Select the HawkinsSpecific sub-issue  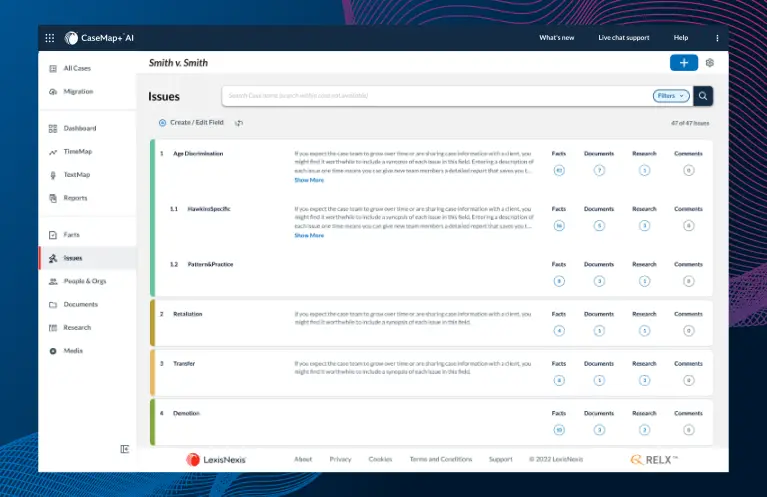pyautogui.click(x=209, y=209)
